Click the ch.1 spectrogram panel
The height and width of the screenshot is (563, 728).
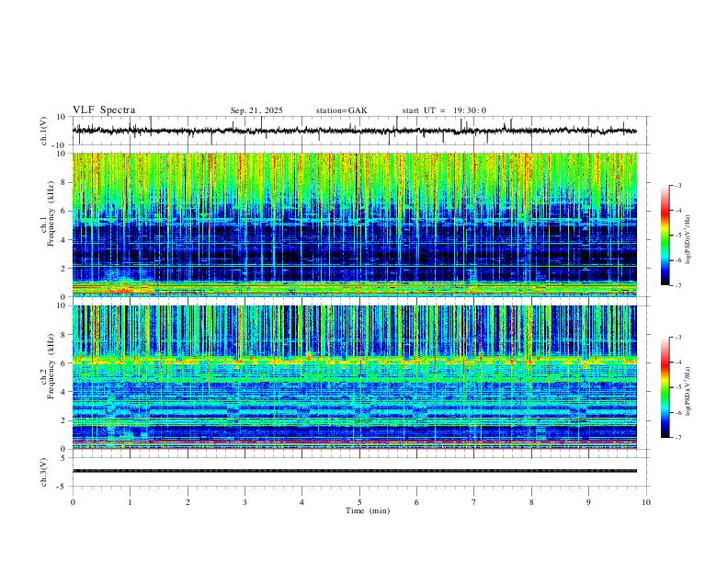pos(355,224)
